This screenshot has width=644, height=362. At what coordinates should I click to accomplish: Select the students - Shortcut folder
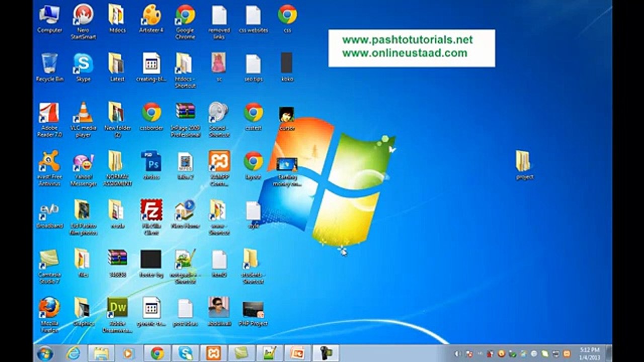253,266
